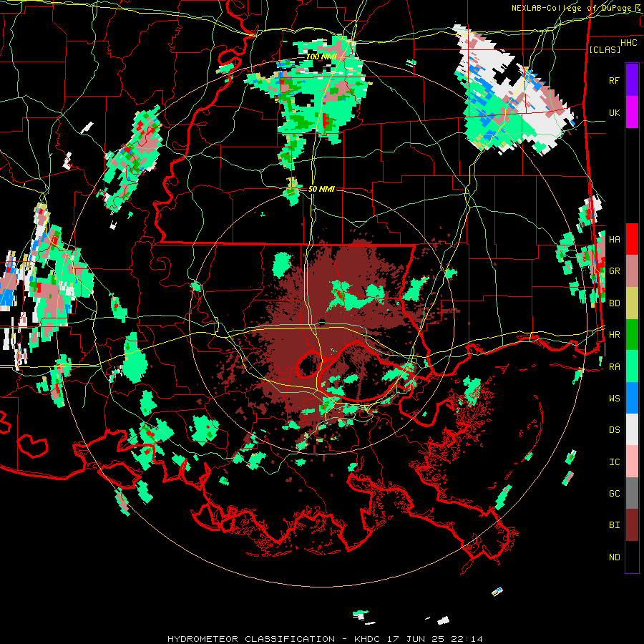Click the "GC" legend label

point(615,494)
